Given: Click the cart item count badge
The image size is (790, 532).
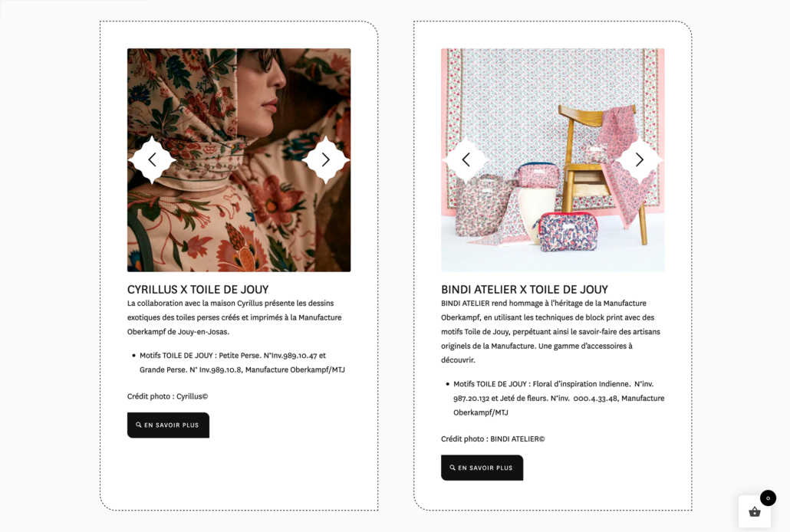Looking at the screenshot, I should point(768,498).
